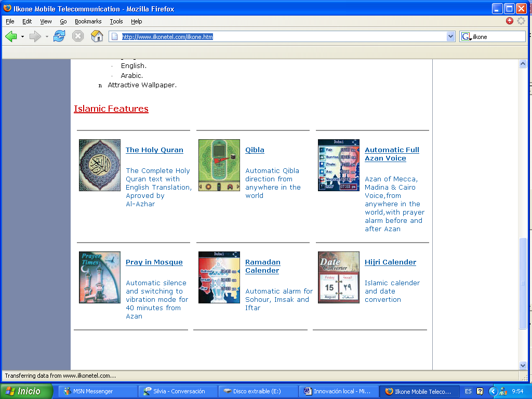Click the 'Automatic alarm for Sohour' description
This screenshot has height=399, width=532.
click(x=279, y=299)
